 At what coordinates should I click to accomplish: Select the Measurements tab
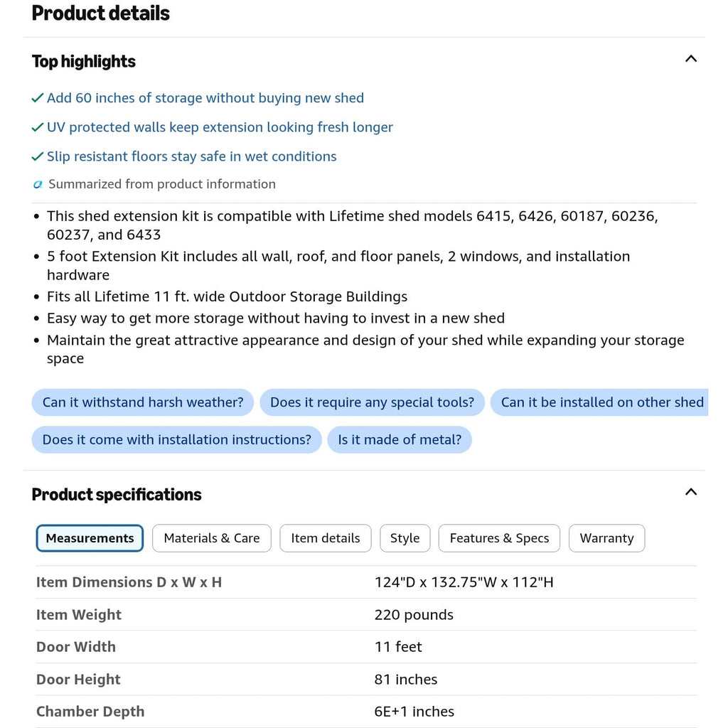click(x=90, y=538)
